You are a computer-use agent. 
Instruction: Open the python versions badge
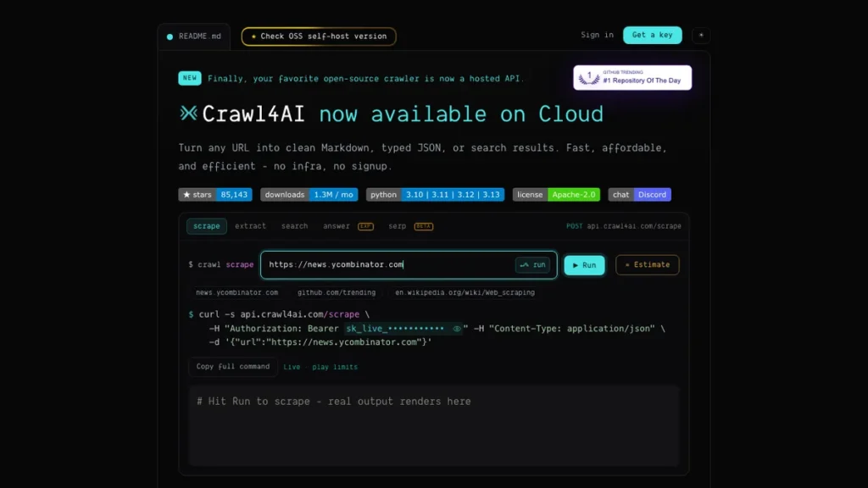point(435,195)
